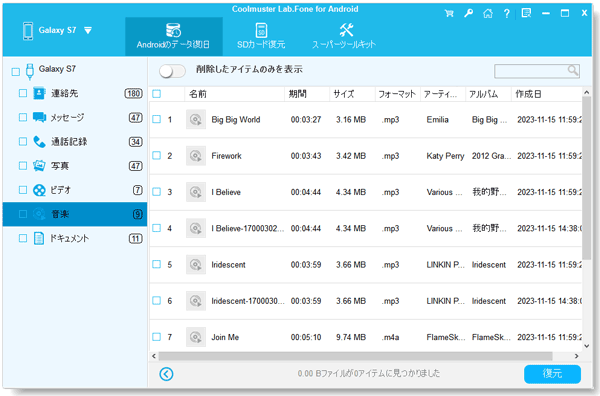Open the Galaxy S7 device dropdown arrow

point(88,31)
